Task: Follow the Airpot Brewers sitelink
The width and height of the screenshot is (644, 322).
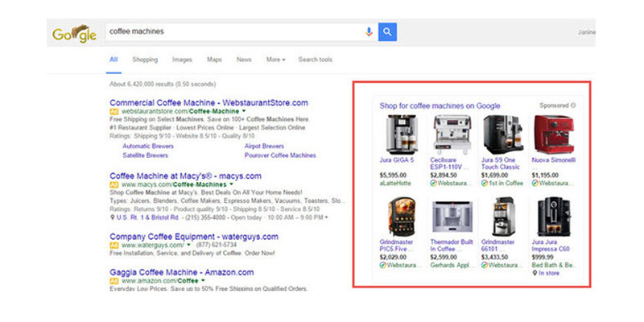Action: click(x=264, y=147)
